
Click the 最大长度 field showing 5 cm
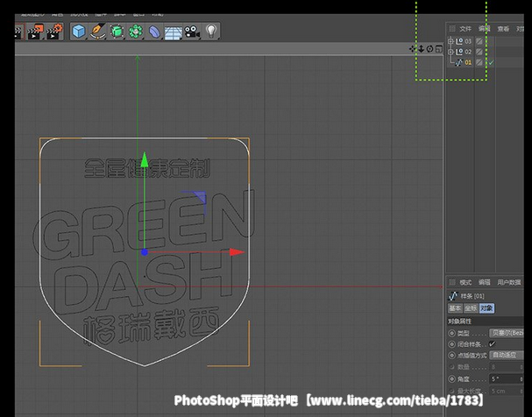click(x=505, y=391)
